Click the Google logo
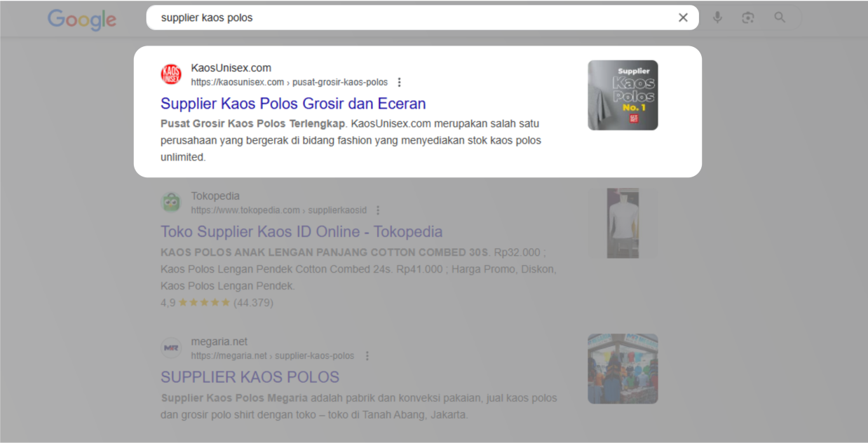This screenshot has height=443, width=868. [81, 19]
